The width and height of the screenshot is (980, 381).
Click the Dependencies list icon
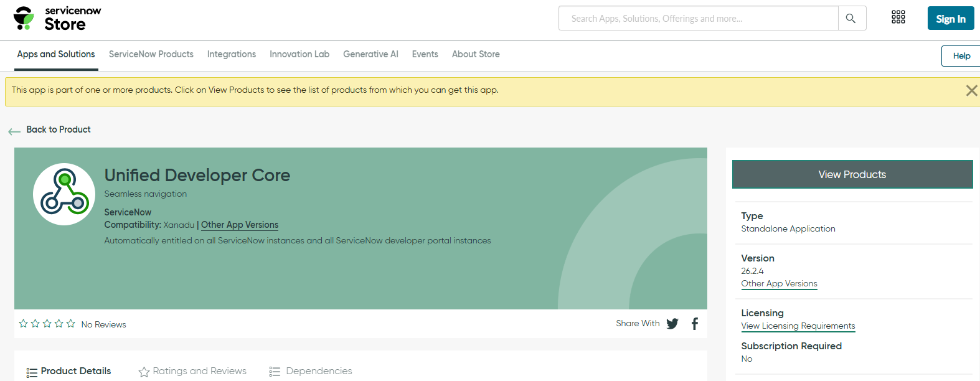click(x=275, y=372)
